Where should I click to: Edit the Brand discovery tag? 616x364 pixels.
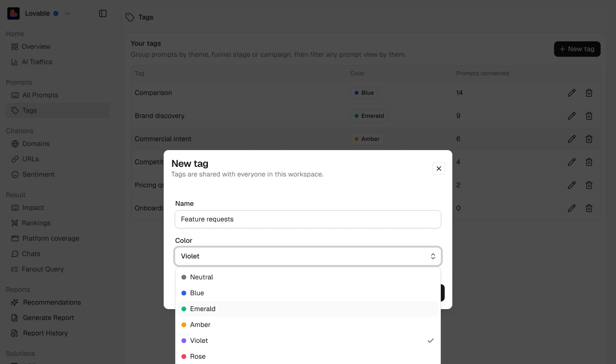[572, 116]
